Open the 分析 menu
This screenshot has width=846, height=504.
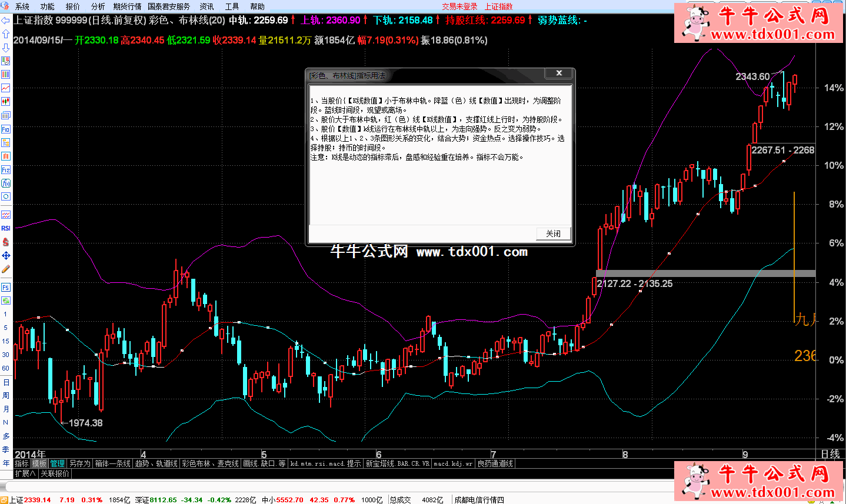click(98, 6)
